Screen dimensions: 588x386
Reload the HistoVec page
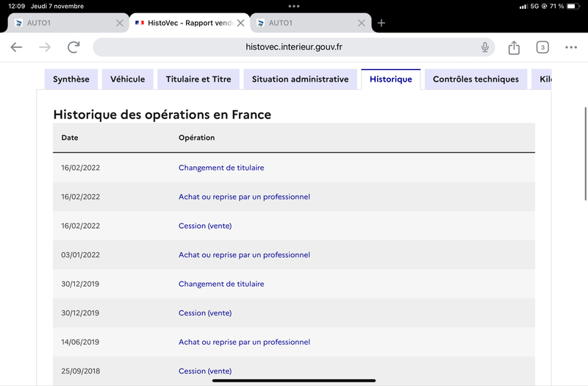pos(73,47)
